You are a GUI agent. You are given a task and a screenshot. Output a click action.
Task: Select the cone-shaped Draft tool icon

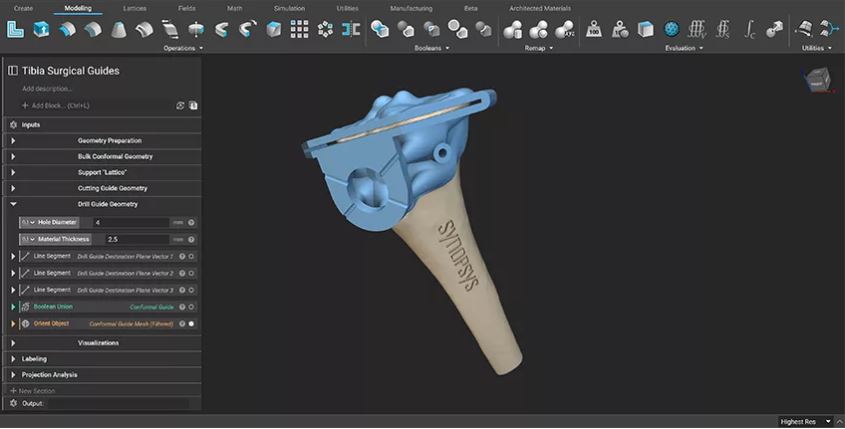point(119,29)
